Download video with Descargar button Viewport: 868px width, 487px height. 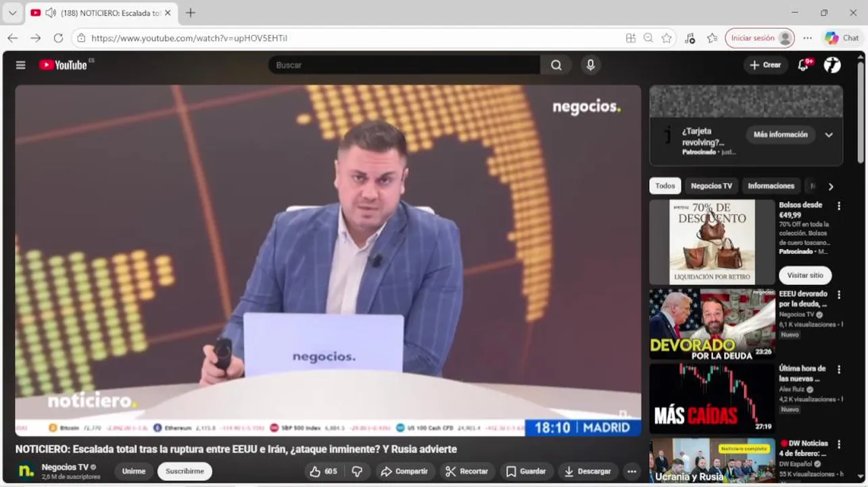coord(587,471)
